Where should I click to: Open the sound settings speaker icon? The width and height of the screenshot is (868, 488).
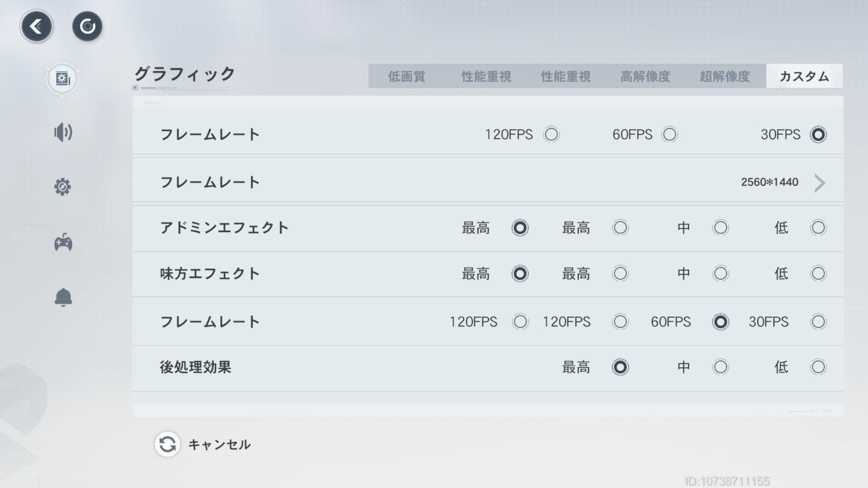(63, 133)
